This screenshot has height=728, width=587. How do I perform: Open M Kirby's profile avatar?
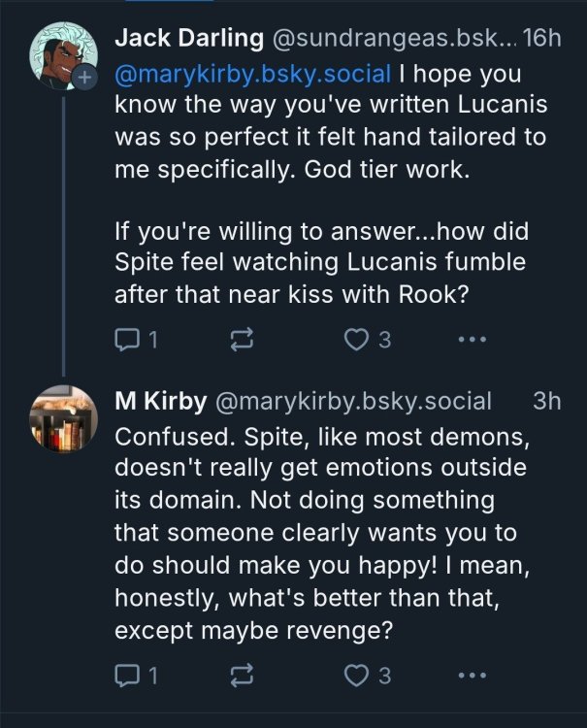pyautogui.click(x=60, y=420)
